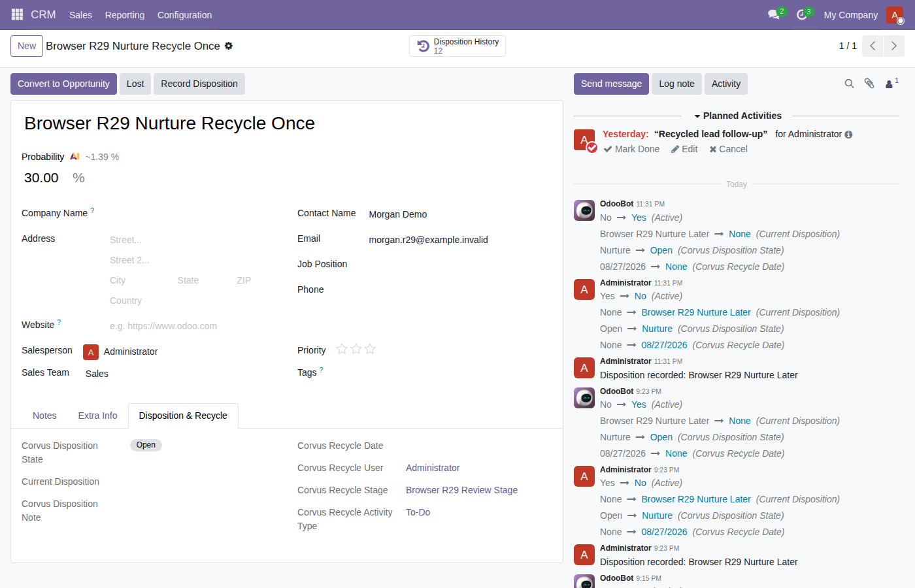Cancel the planned activity
The height and width of the screenshot is (588, 915).
[728, 149]
